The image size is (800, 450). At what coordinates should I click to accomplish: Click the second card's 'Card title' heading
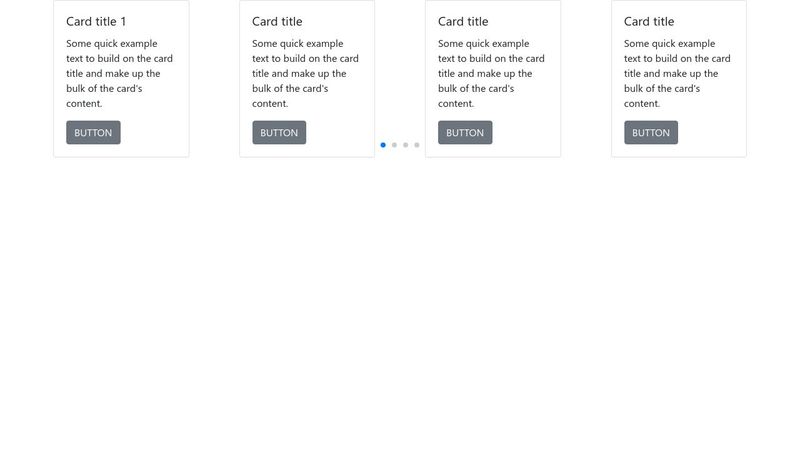[277, 21]
